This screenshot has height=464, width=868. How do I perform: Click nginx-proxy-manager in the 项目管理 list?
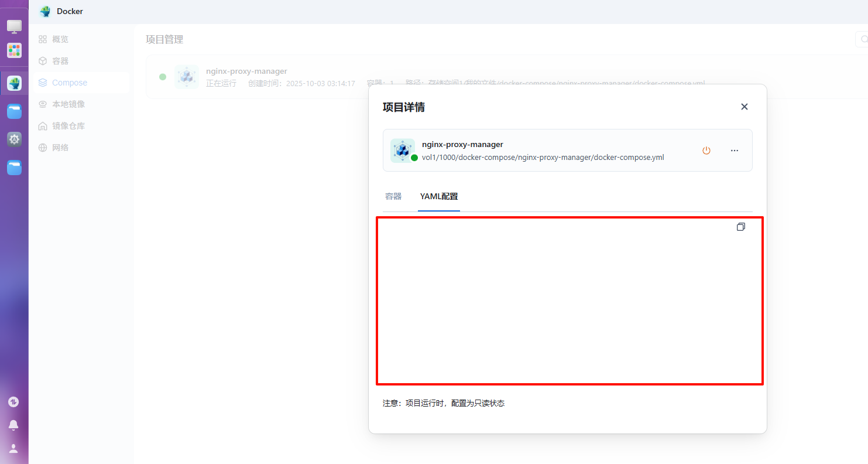point(246,71)
